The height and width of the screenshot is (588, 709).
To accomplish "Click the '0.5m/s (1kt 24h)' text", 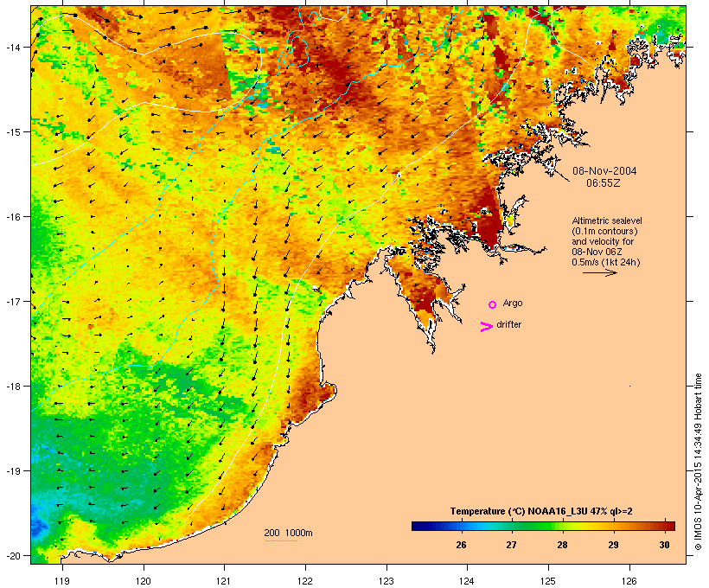I will [606, 262].
